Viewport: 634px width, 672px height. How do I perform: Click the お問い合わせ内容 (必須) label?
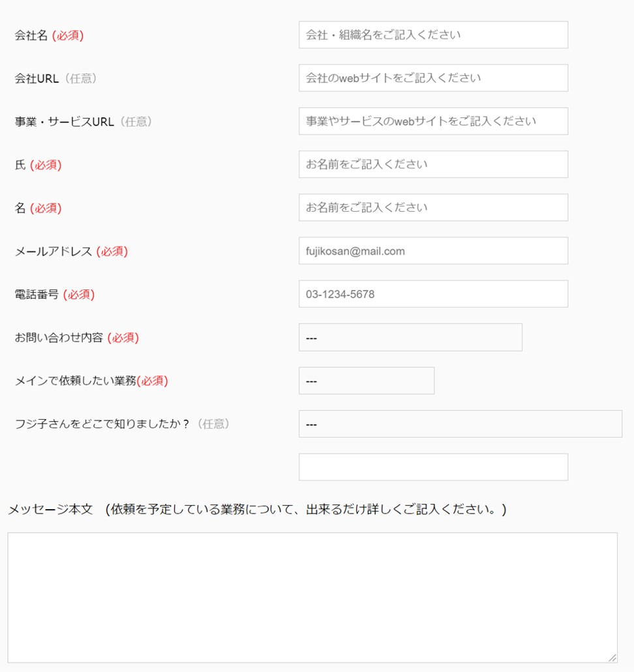77,338
